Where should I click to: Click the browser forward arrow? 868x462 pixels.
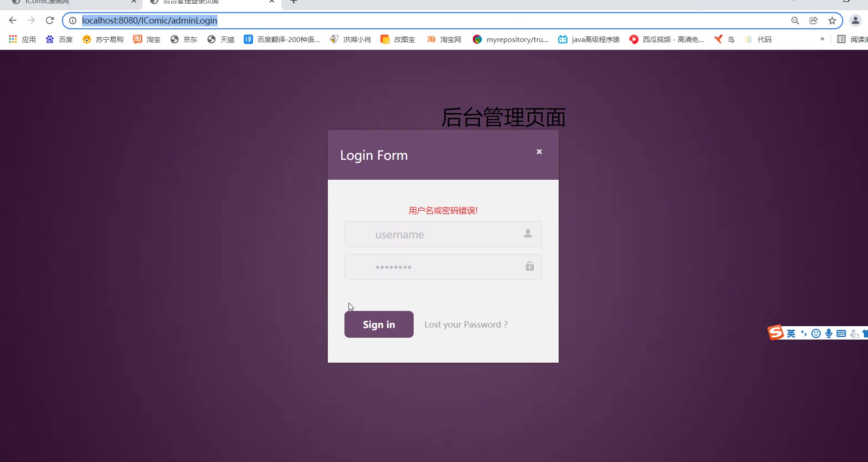pyautogui.click(x=31, y=20)
